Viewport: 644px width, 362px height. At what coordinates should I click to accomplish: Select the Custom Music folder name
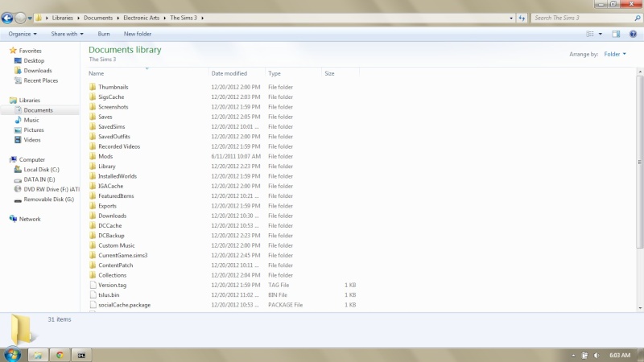click(x=117, y=245)
